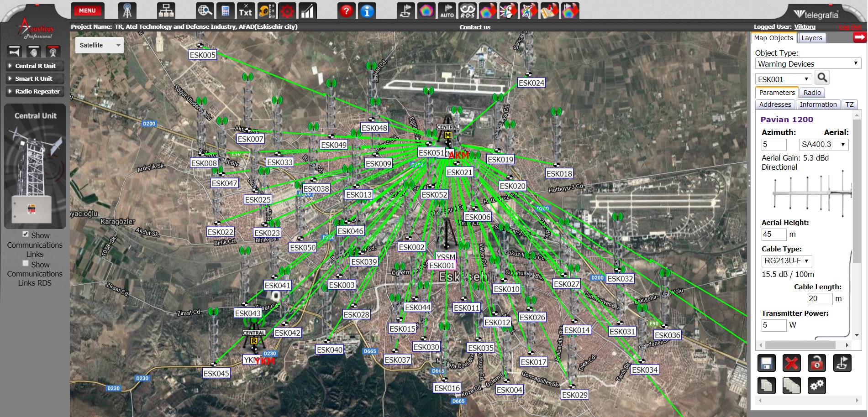Click the Cable Length input field
This screenshot has height=417, width=868.
click(820, 299)
